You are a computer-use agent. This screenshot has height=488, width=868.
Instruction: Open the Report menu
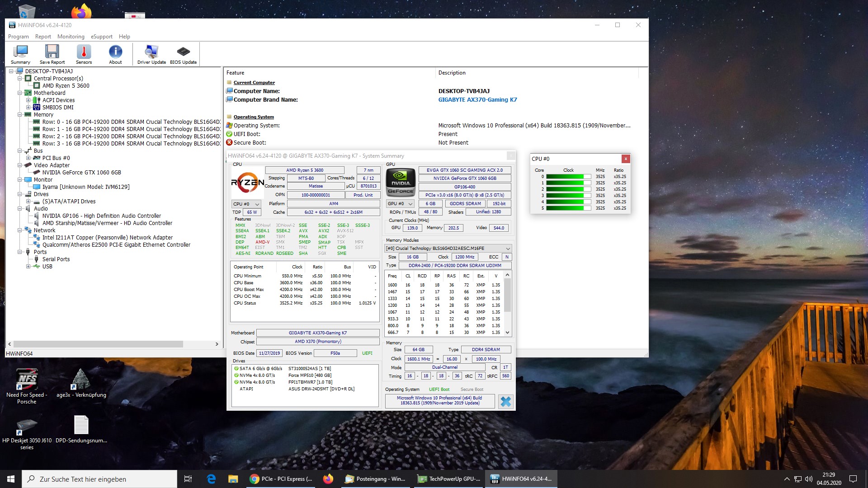[x=43, y=37]
